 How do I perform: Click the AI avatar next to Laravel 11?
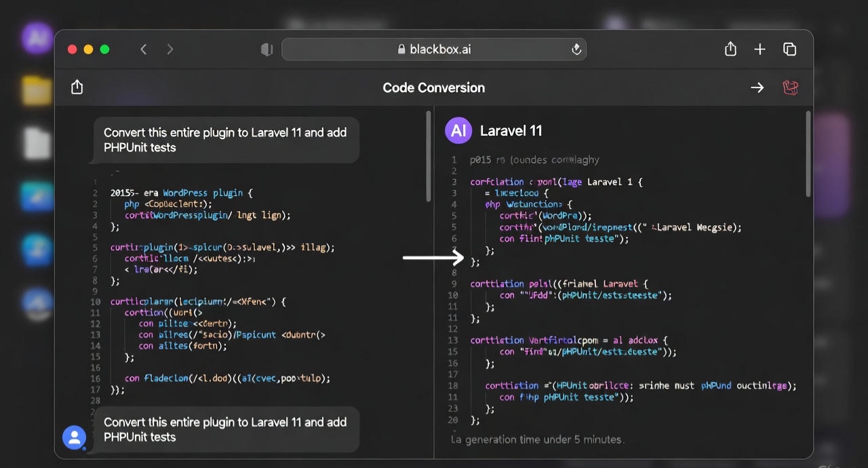pos(458,130)
